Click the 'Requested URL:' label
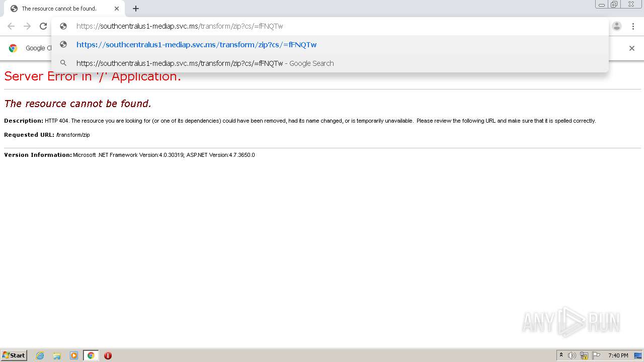 (x=29, y=135)
